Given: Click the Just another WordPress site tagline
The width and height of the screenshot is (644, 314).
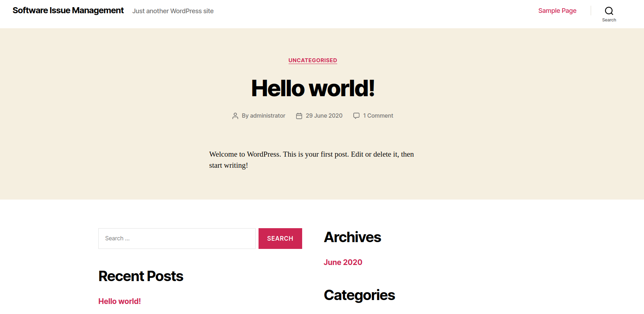Looking at the screenshot, I should tap(173, 11).
